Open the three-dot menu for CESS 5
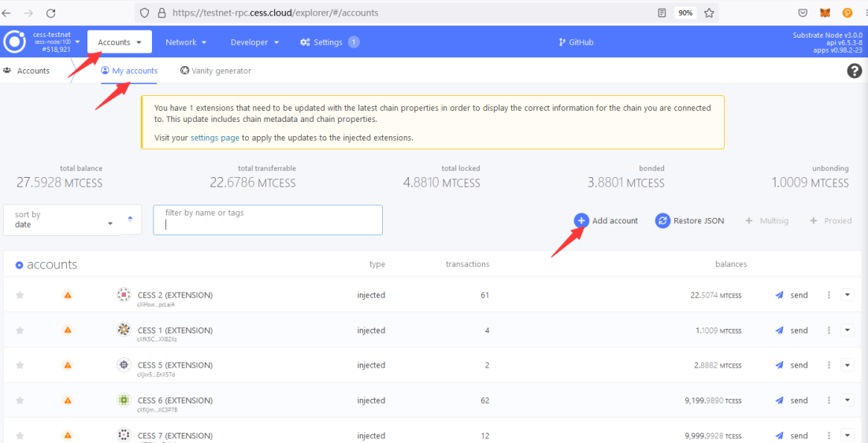Screen dimensions: 868x443 pyautogui.click(x=829, y=366)
